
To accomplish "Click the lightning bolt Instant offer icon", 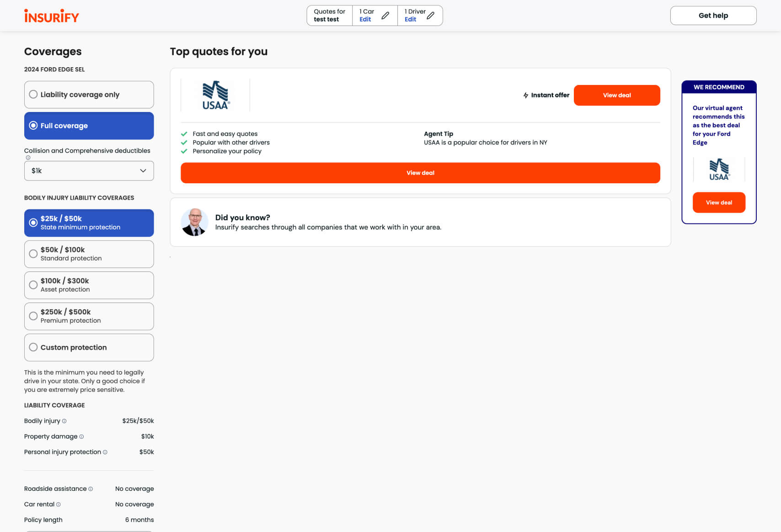I will pos(526,95).
